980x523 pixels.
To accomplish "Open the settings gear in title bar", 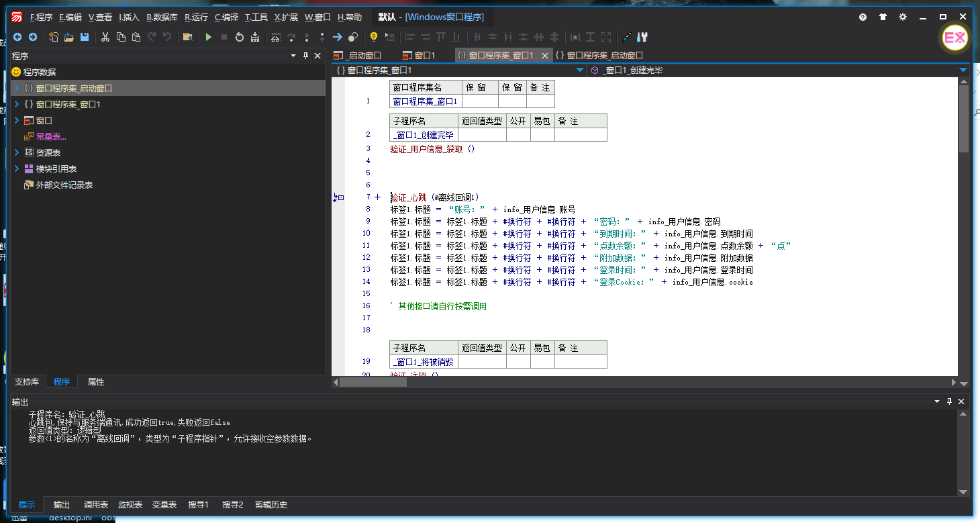I will point(903,17).
